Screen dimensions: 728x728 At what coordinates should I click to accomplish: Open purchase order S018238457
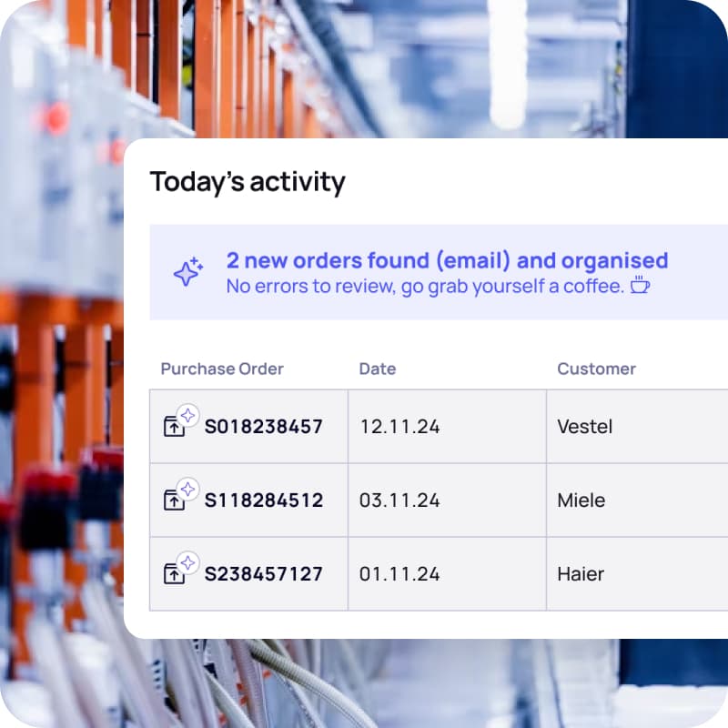pyautogui.click(x=263, y=426)
